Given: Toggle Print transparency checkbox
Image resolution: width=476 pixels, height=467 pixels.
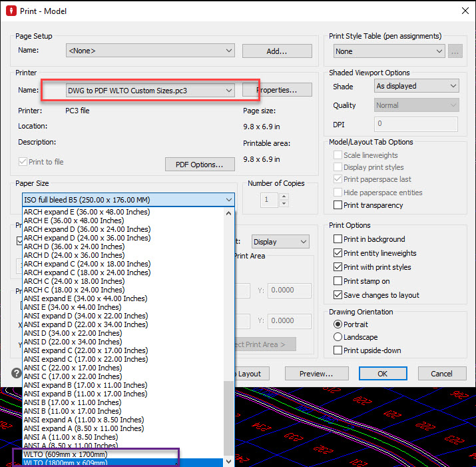Looking at the screenshot, I should pos(338,205).
